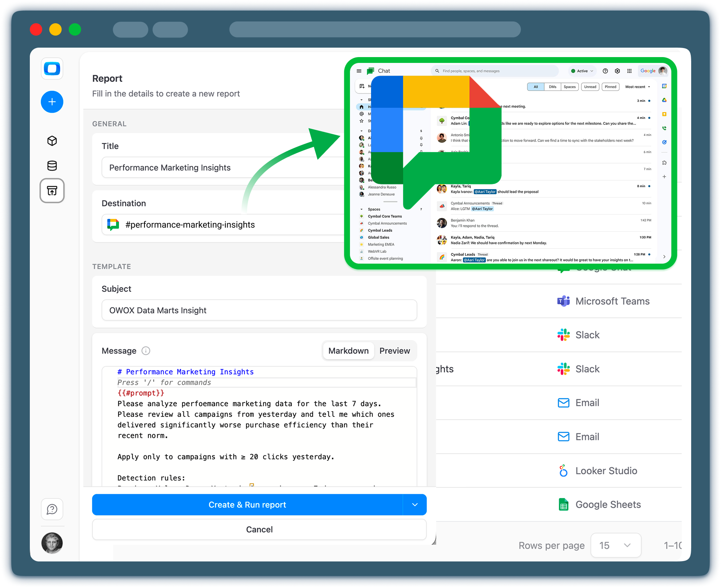Open the Google Tasks icon in the side panel
This screenshot has height=588, width=721.
click(x=664, y=141)
